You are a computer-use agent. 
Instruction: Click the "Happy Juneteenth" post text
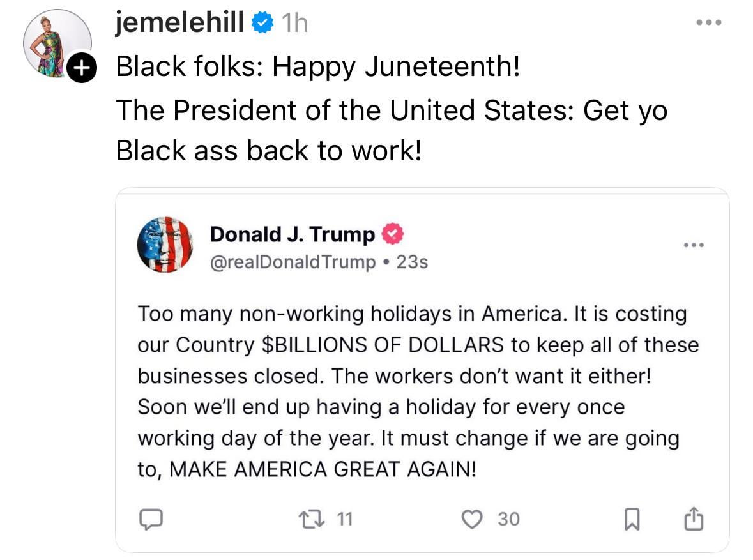click(318, 66)
